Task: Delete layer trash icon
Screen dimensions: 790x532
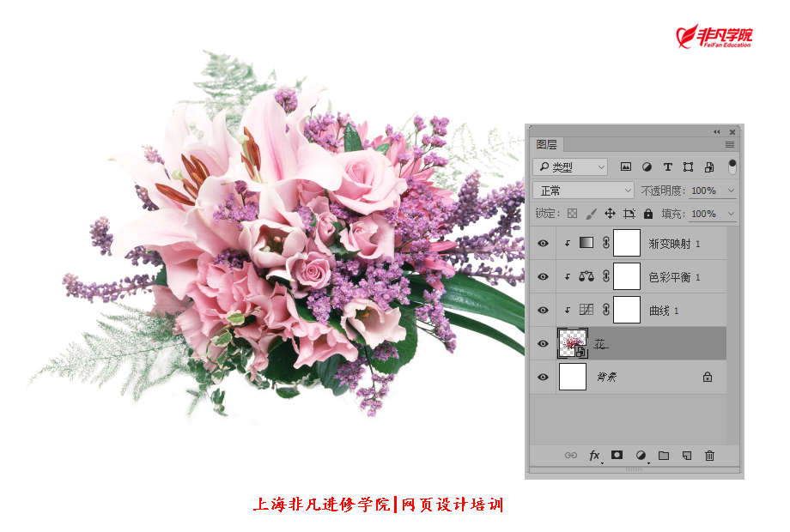Action: pos(709,455)
